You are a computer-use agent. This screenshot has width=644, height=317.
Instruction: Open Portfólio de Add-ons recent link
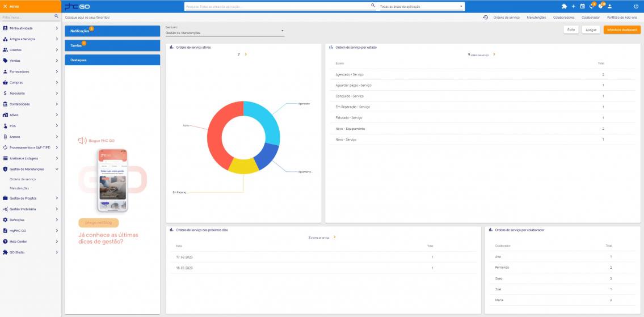(x=622, y=18)
